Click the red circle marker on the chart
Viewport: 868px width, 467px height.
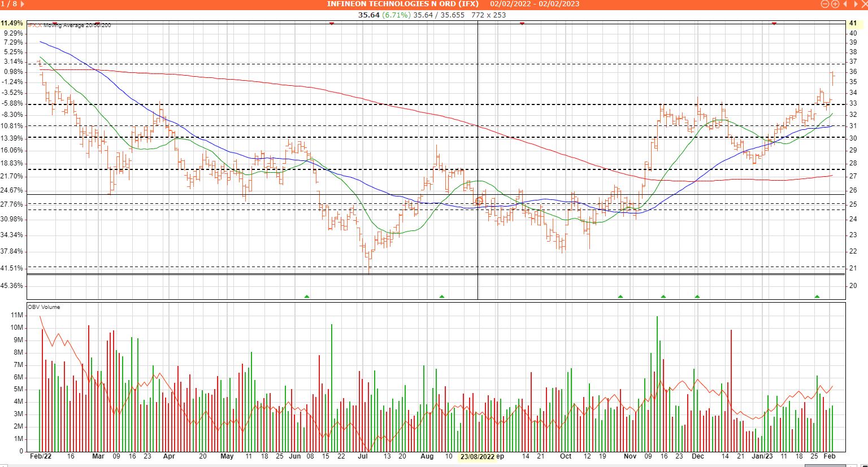[479, 201]
